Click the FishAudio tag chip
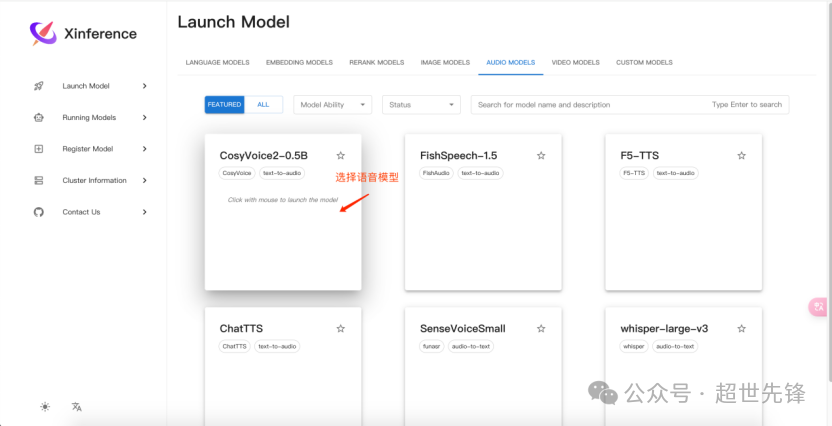 pyautogui.click(x=436, y=173)
